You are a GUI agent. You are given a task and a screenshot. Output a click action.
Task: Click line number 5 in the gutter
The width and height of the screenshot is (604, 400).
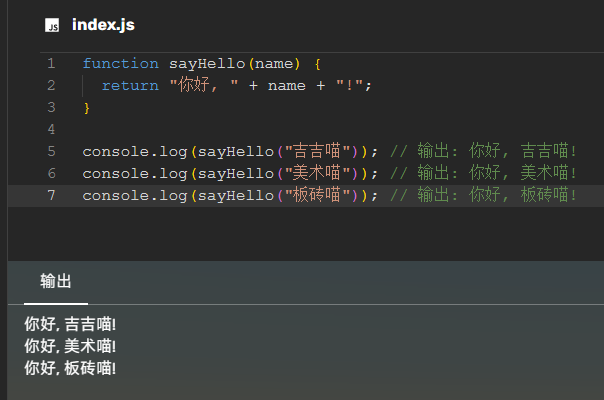point(50,151)
